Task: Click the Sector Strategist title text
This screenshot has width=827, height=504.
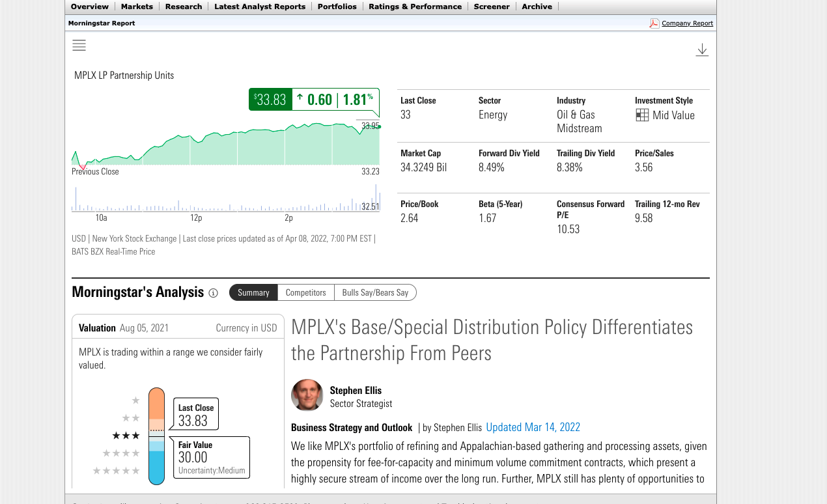Action: coord(361,404)
